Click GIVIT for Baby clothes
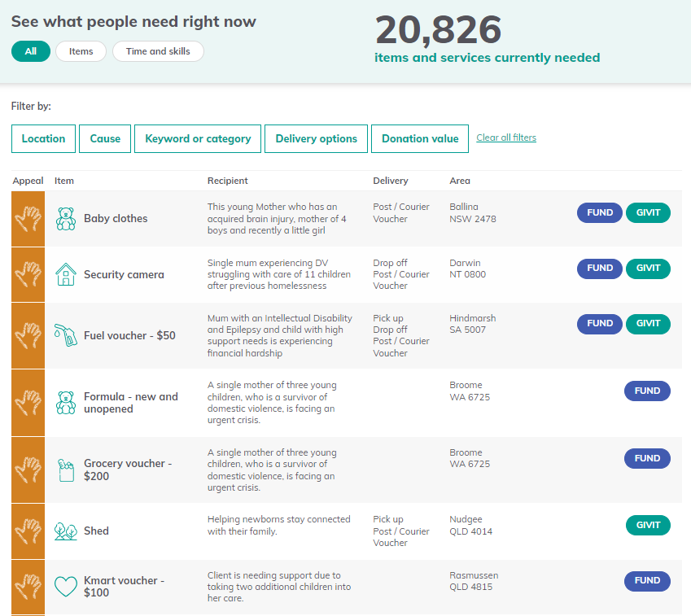This screenshot has width=691, height=616. point(648,213)
